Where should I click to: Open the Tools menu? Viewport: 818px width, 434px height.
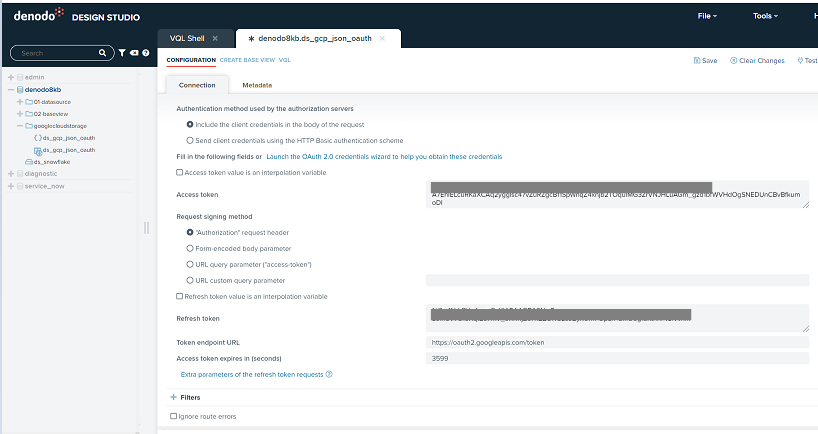pos(765,16)
